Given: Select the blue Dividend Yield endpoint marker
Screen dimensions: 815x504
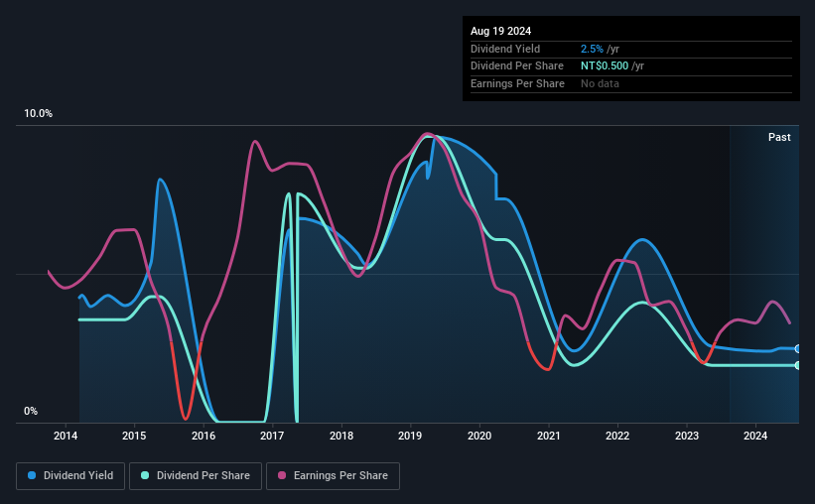Looking at the screenshot, I should click(797, 348).
